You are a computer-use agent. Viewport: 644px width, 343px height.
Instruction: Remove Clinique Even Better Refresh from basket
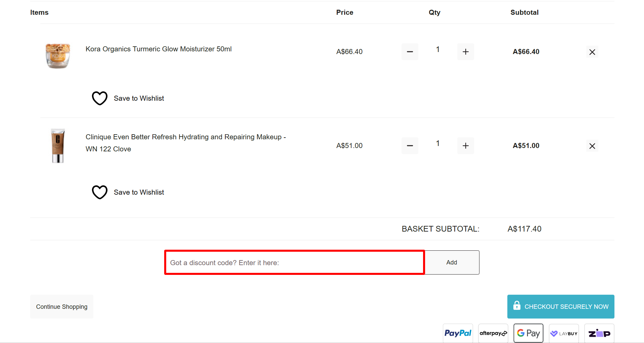click(x=592, y=146)
